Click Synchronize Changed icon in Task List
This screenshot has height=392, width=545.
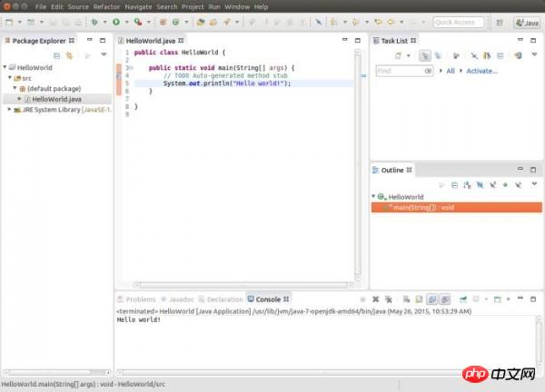click(x=518, y=55)
